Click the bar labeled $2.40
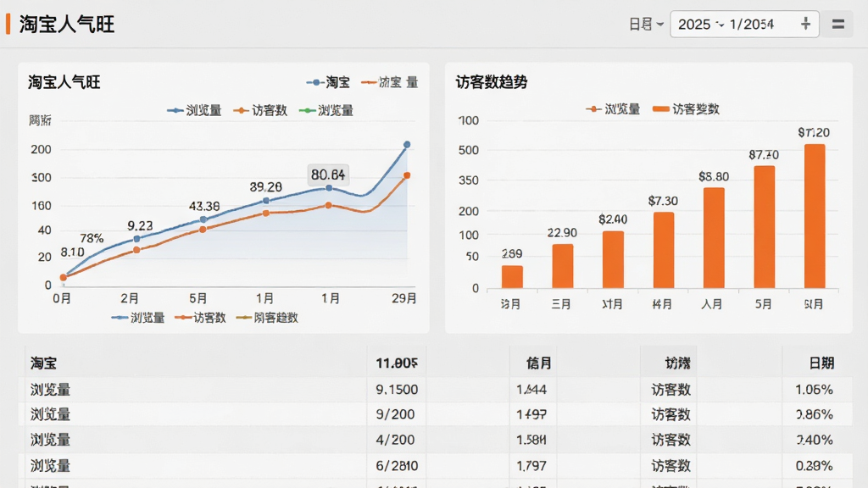This screenshot has height=488, width=868. click(613, 259)
